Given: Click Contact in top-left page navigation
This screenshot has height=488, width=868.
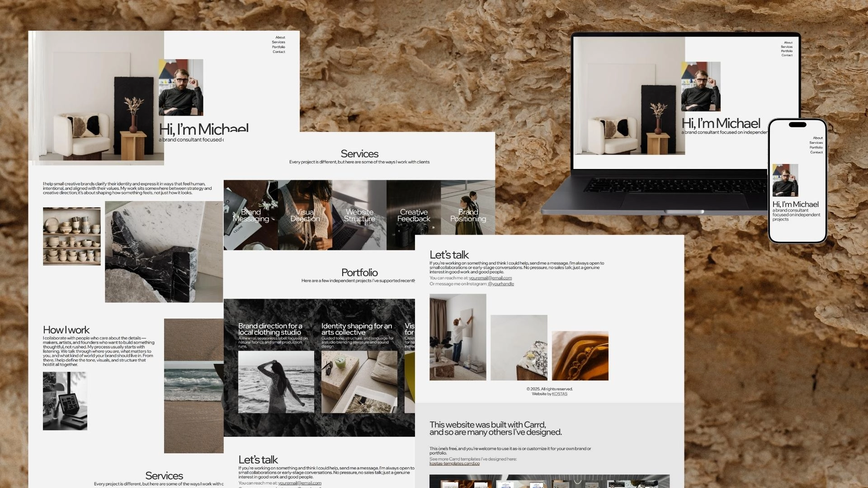Looking at the screenshot, I should pyautogui.click(x=278, y=52).
